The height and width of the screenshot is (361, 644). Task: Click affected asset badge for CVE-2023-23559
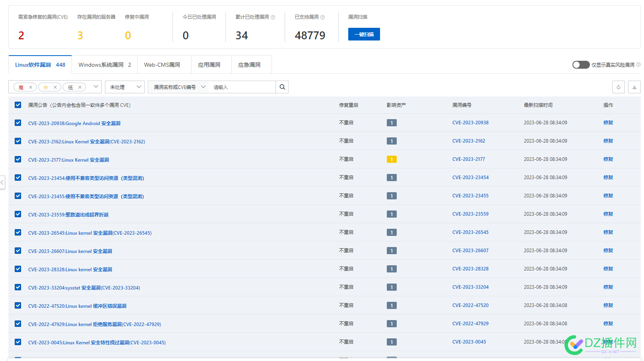(x=392, y=214)
